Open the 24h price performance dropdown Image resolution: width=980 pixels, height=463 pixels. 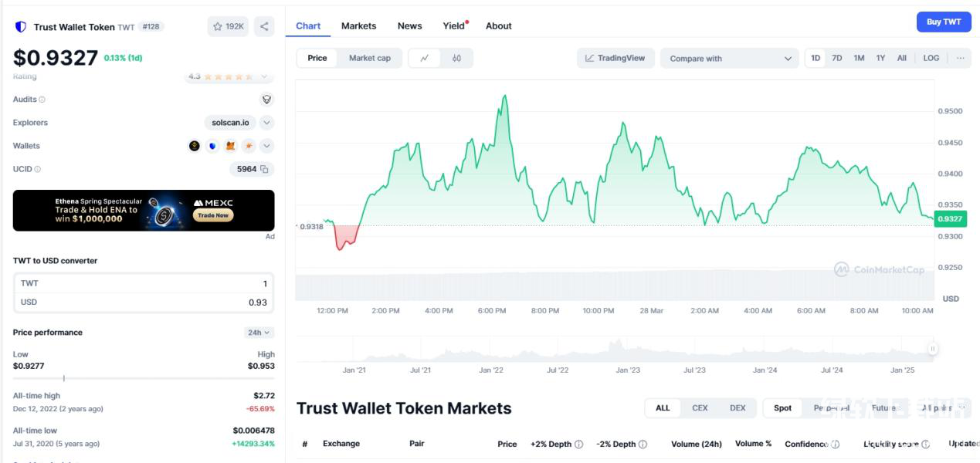(259, 333)
